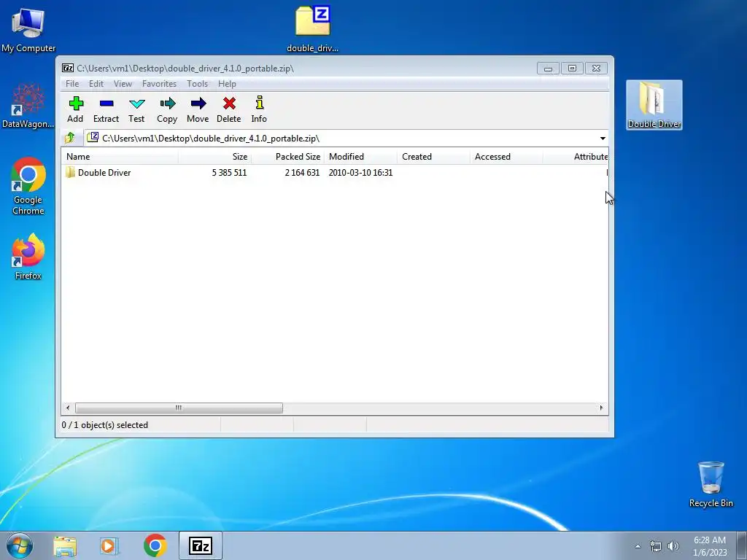Select the Copy toolbar icon

(167, 109)
